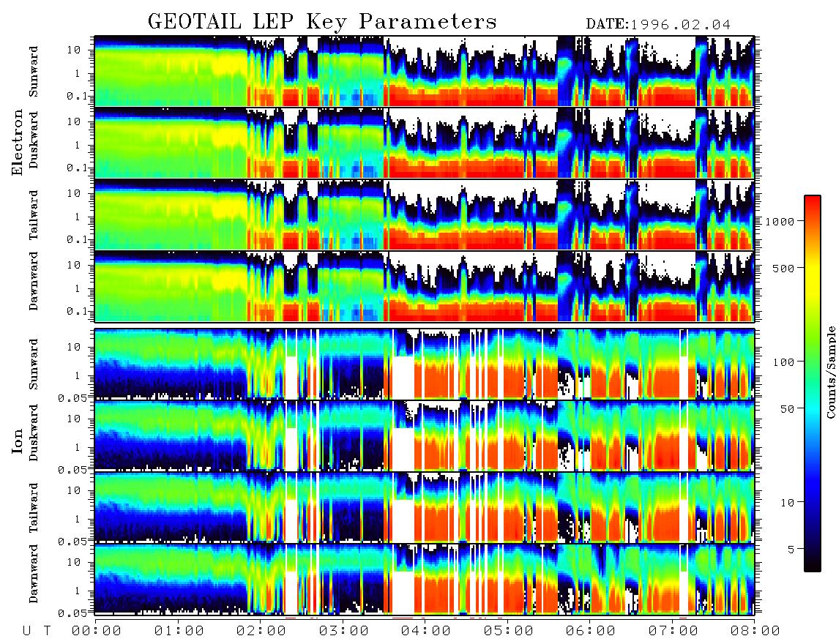This screenshot has height=644, width=836.
Task: Click the "05:00" time tick label
Action: [x=509, y=632]
